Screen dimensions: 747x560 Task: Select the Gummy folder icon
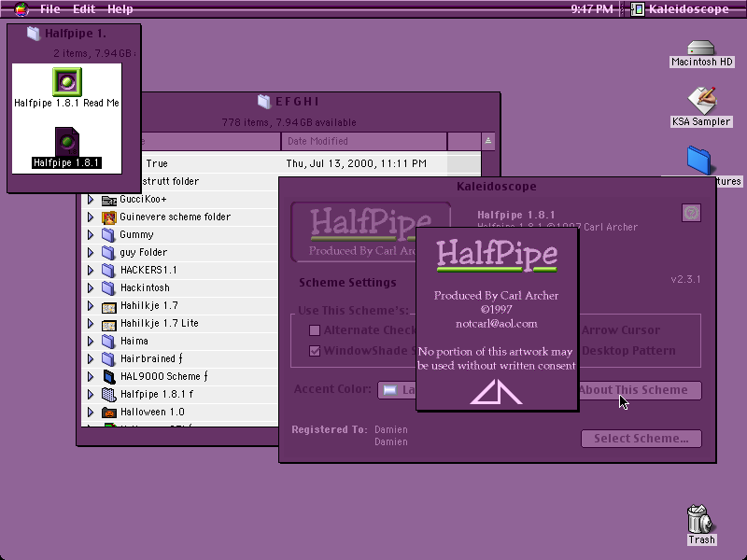[109, 235]
